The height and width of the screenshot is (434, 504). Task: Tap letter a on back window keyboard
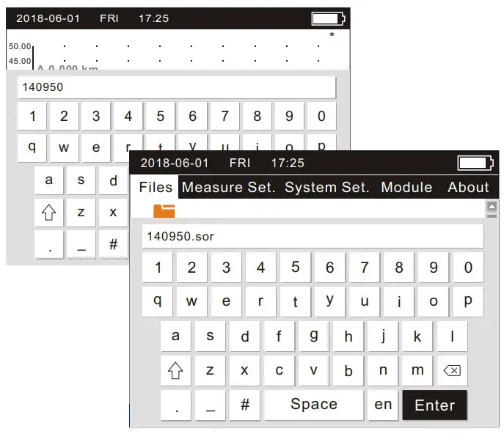[49, 180]
